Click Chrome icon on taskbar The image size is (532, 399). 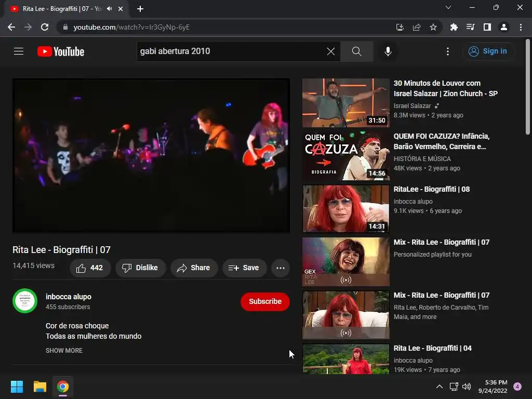coord(63,387)
